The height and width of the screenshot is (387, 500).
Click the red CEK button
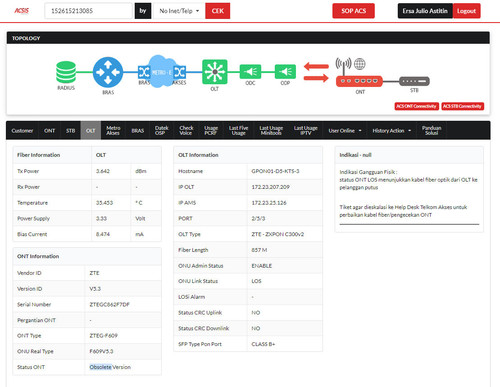[x=218, y=11]
